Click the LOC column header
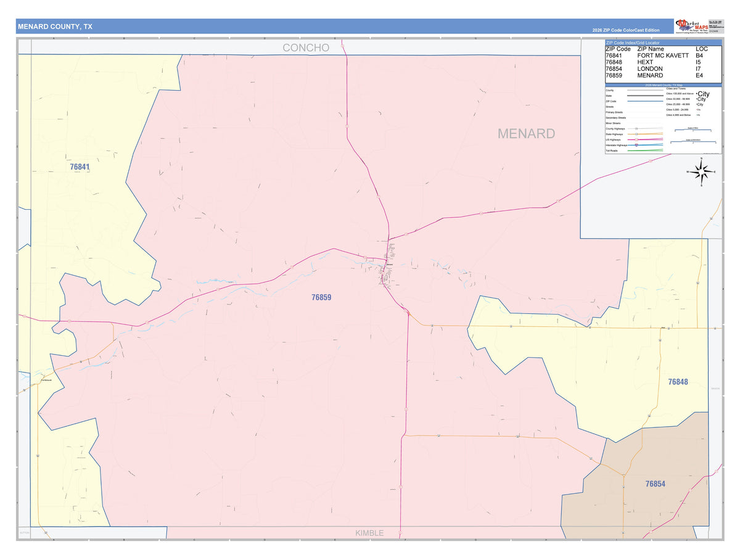 coord(702,49)
